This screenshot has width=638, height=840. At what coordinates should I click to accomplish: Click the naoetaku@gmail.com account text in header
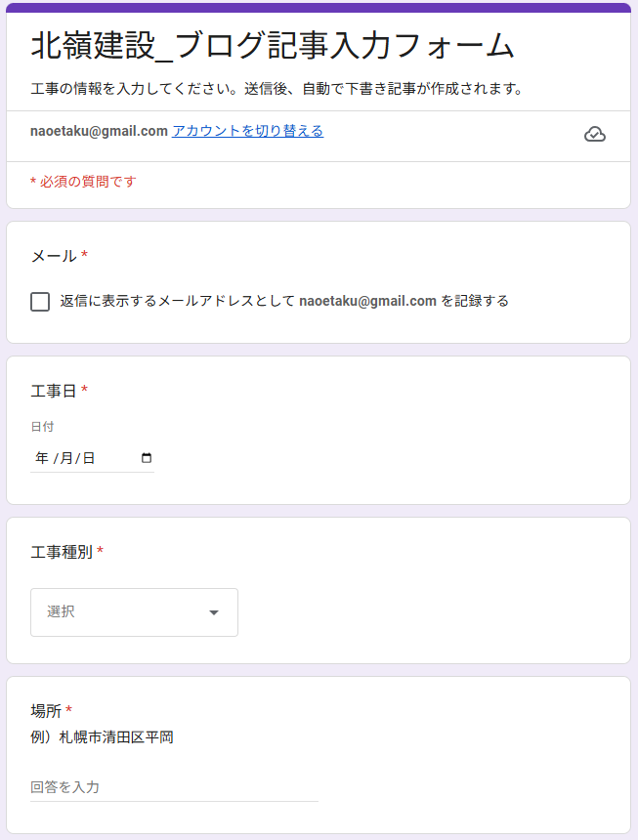point(99,131)
